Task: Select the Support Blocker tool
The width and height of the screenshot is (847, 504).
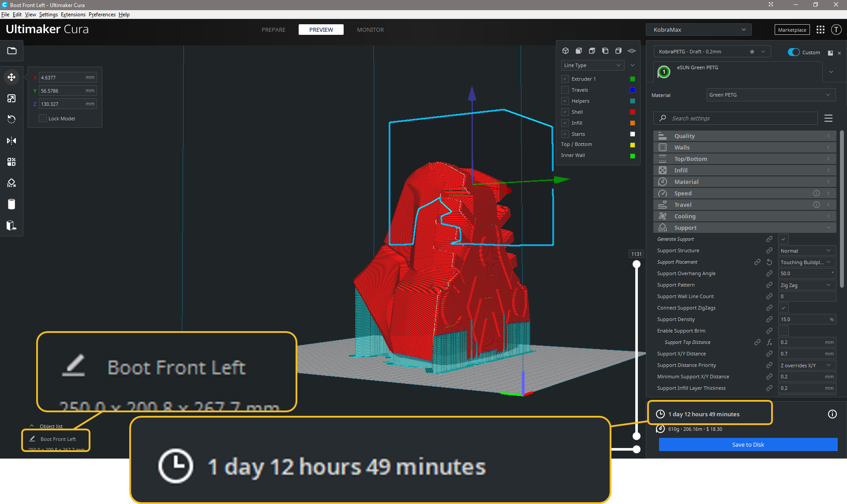Action: (x=11, y=183)
